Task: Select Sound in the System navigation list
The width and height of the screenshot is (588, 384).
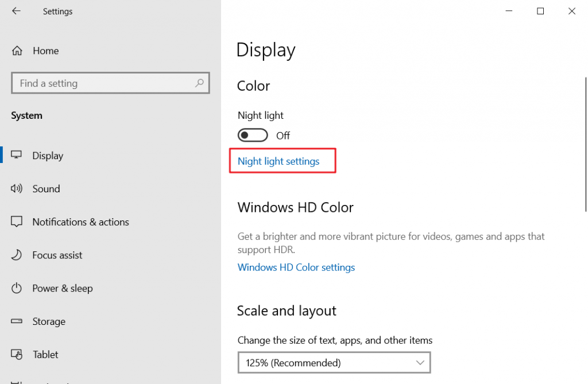Action: click(47, 188)
